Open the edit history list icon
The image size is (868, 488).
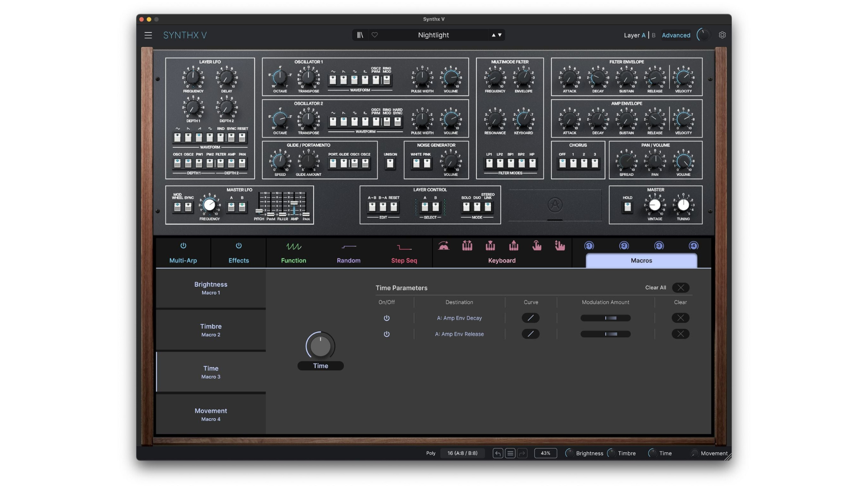click(x=510, y=453)
